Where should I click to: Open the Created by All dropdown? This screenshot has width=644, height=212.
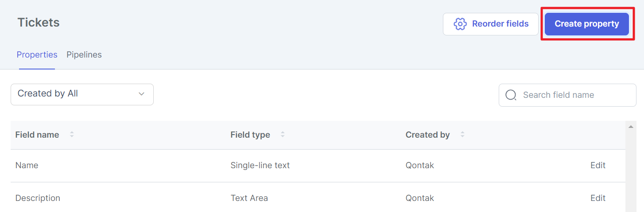point(82,94)
